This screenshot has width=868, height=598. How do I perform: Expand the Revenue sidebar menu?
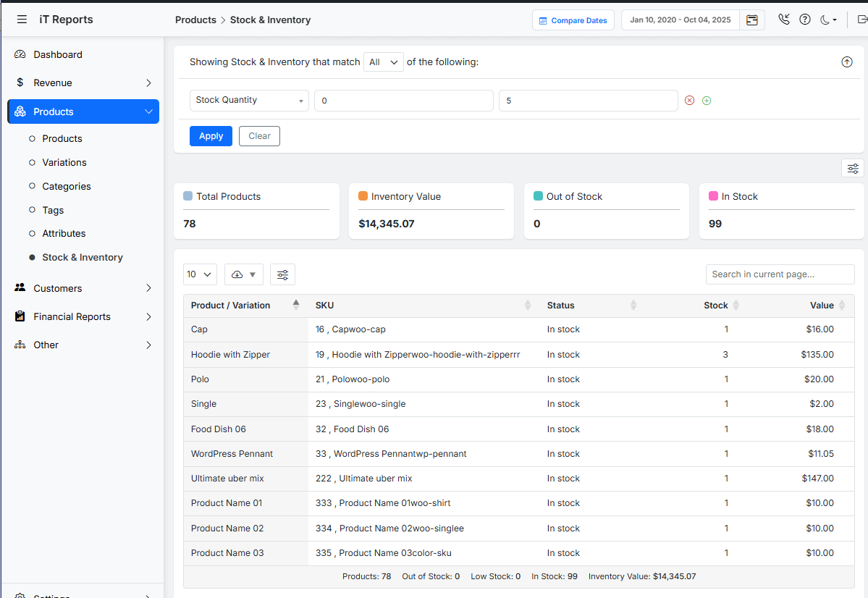(82, 83)
